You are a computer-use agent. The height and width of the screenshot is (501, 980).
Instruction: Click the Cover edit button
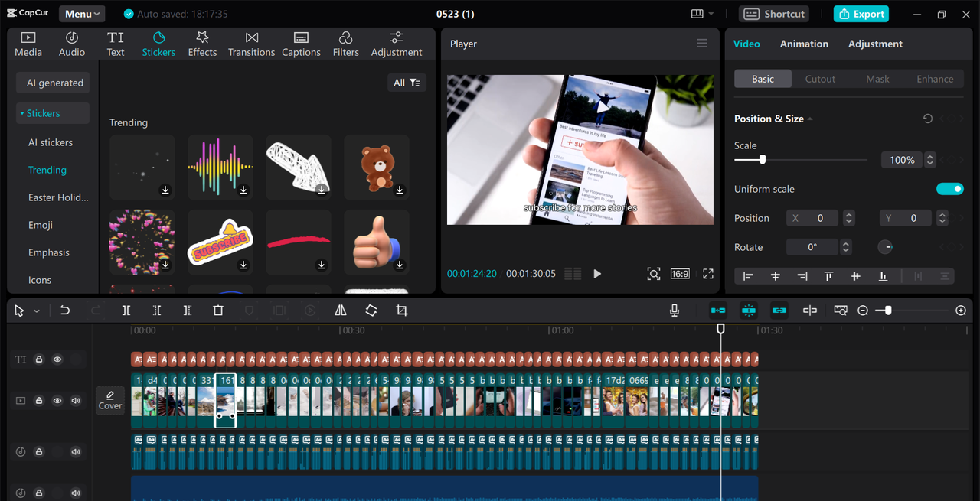point(110,400)
